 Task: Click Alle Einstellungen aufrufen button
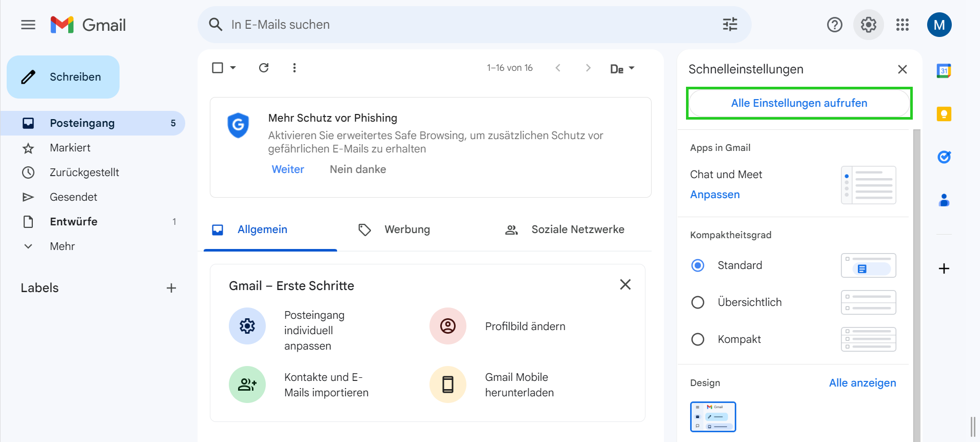[799, 103]
